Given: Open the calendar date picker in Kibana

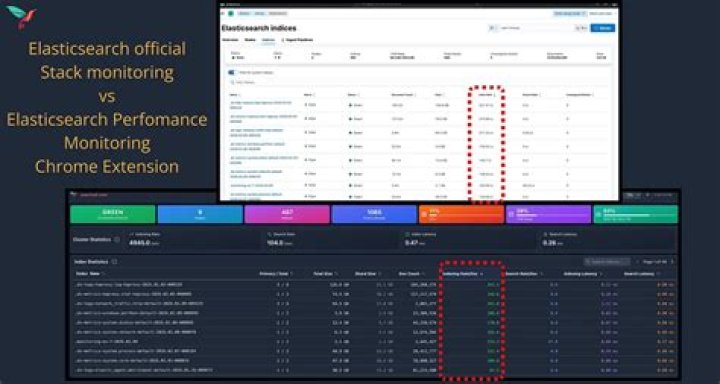Looking at the screenshot, I should point(493,28).
